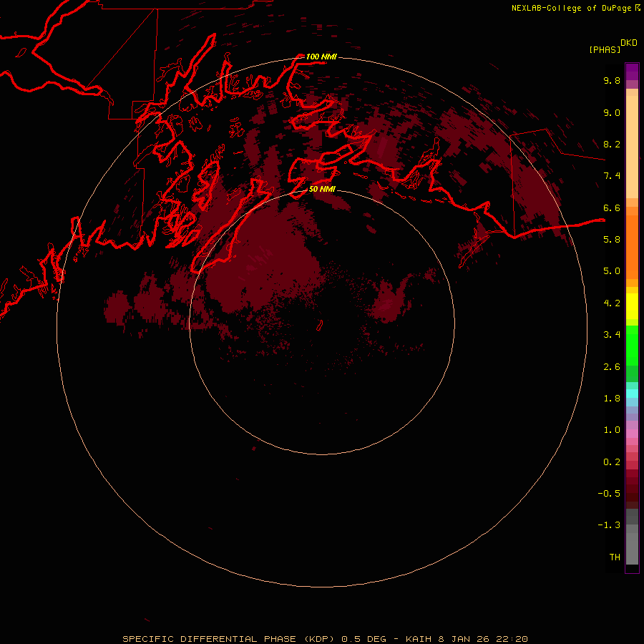Click the -1.3 scale label
644x644 pixels.
pos(609,525)
